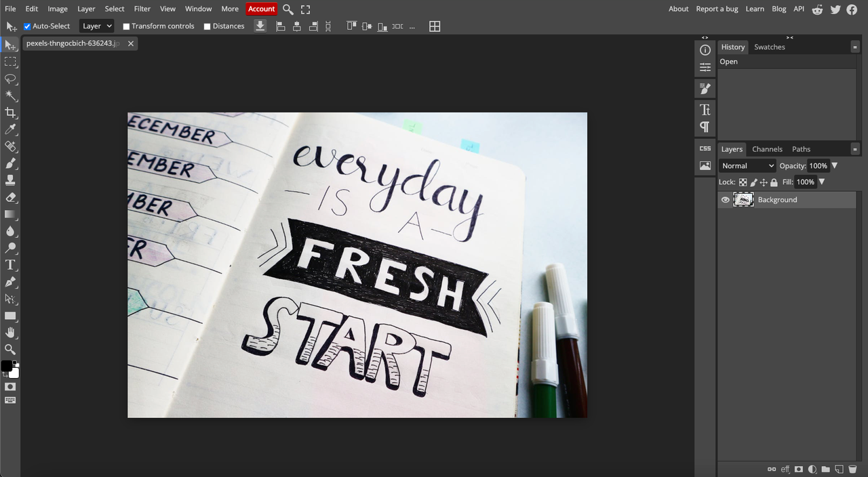The image size is (868, 477).
Task: Expand the side icon panel arrows
Action: click(705, 37)
